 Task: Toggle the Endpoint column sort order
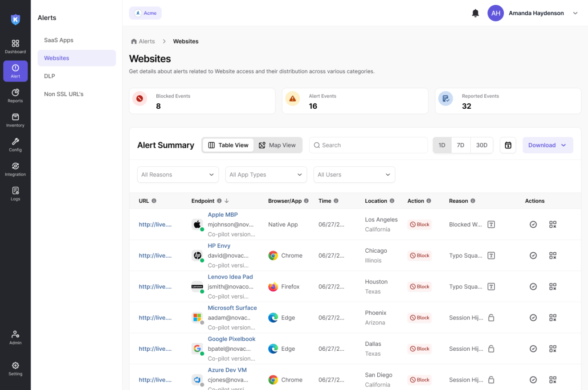tap(226, 201)
